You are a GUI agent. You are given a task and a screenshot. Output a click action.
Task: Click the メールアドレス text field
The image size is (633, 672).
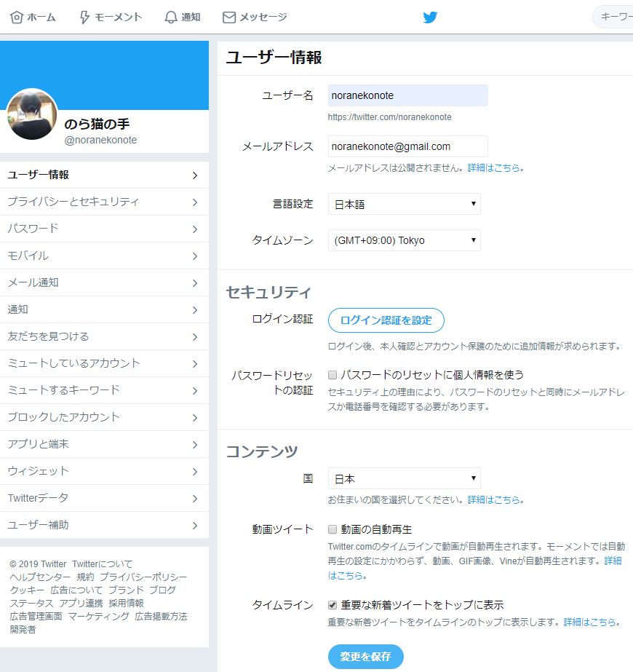tap(407, 146)
